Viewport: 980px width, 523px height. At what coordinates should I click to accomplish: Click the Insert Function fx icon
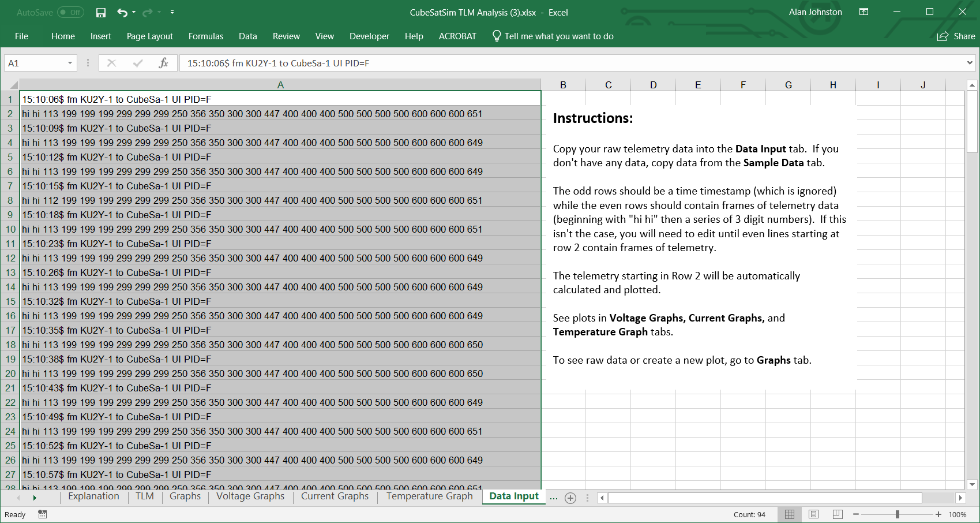(x=163, y=63)
